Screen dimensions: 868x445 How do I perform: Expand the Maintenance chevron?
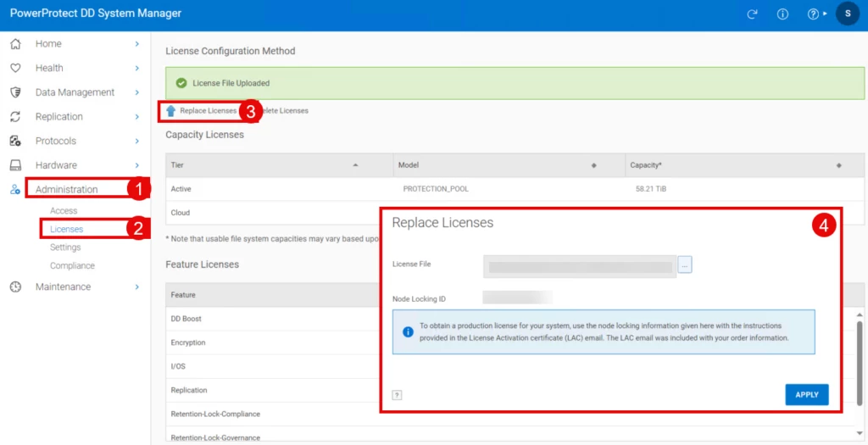136,286
